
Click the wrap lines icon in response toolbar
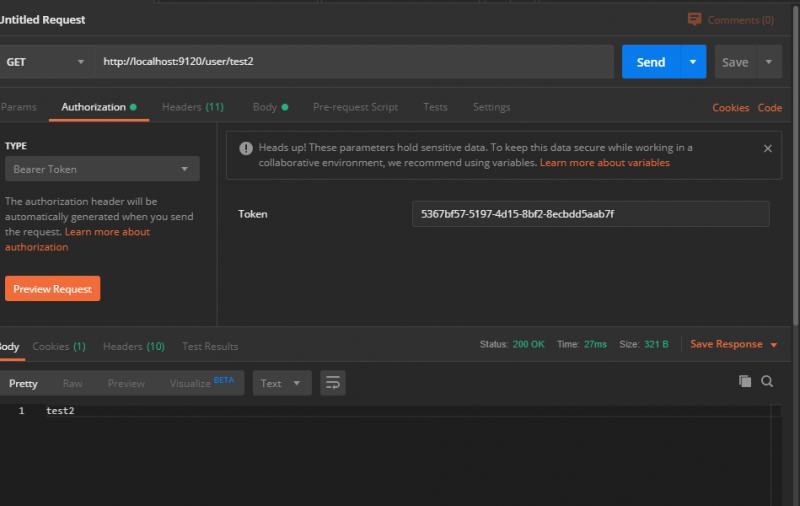tap(333, 383)
